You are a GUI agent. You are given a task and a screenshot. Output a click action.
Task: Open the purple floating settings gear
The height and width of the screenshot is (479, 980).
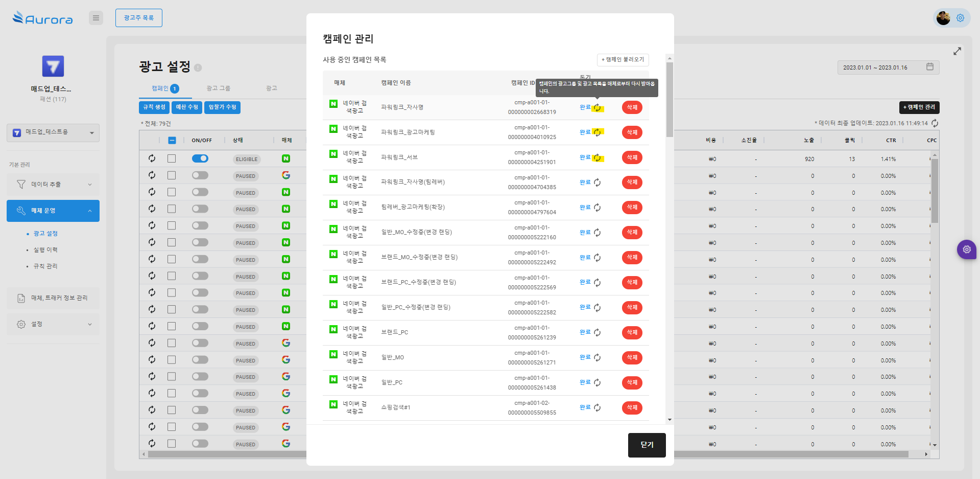pyautogui.click(x=966, y=249)
